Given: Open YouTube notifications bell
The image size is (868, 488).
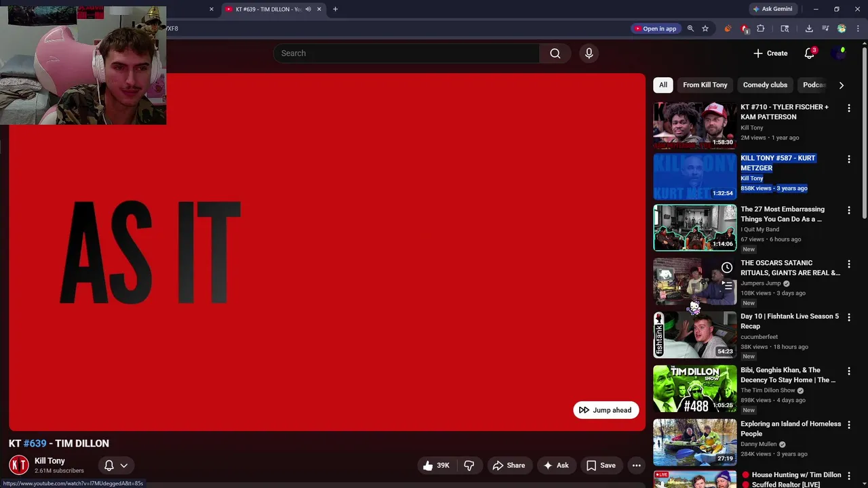Looking at the screenshot, I should click(809, 54).
